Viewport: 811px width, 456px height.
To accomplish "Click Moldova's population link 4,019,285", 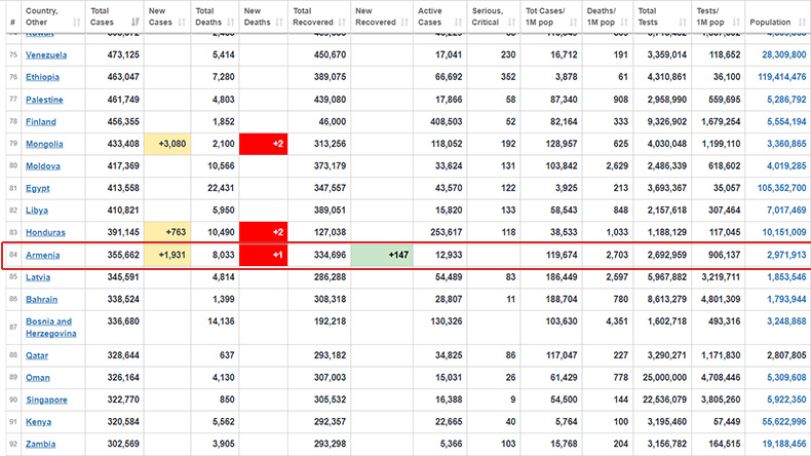I will (x=787, y=166).
